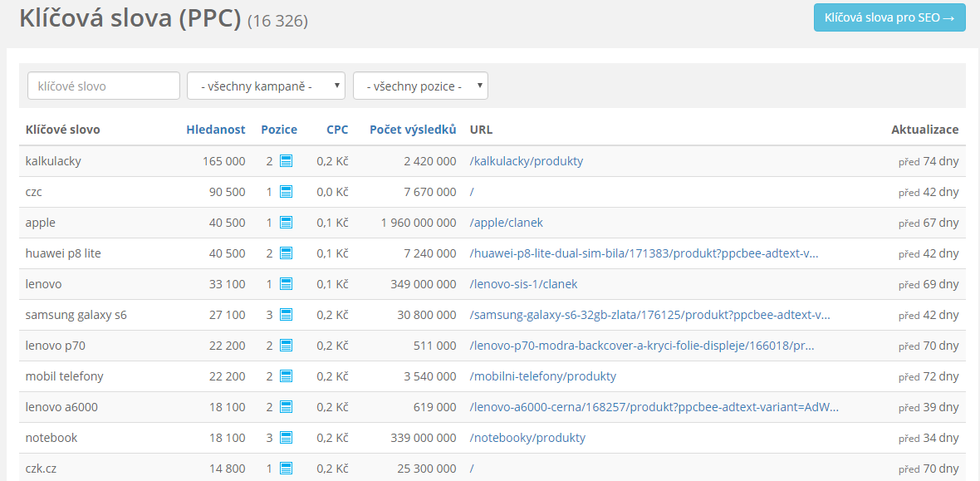
Task: Sort table by Hledanost column
Action: (x=216, y=130)
